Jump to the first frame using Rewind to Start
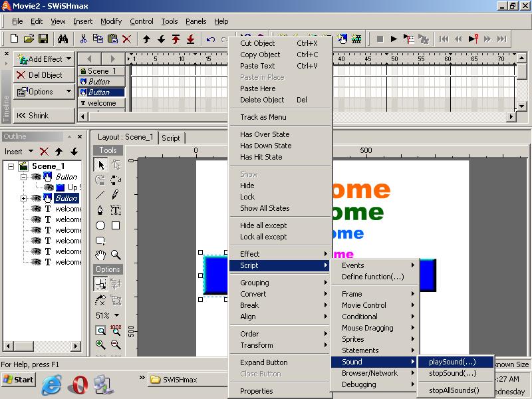 click(444, 39)
